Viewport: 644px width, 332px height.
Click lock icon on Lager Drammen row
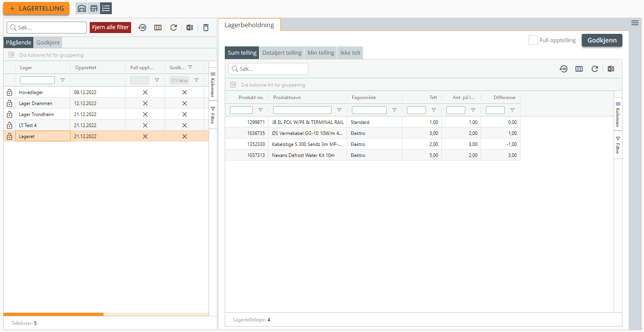pyautogui.click(x=9, y=103)
